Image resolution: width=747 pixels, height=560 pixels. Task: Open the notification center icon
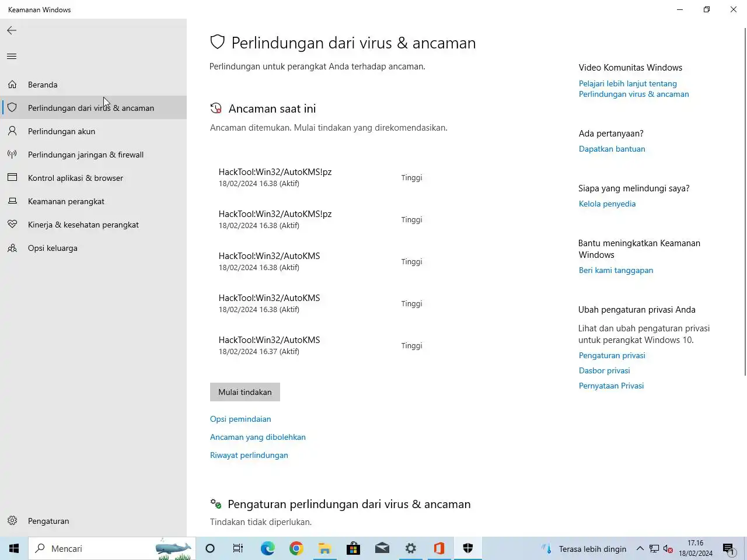(728, 549)
